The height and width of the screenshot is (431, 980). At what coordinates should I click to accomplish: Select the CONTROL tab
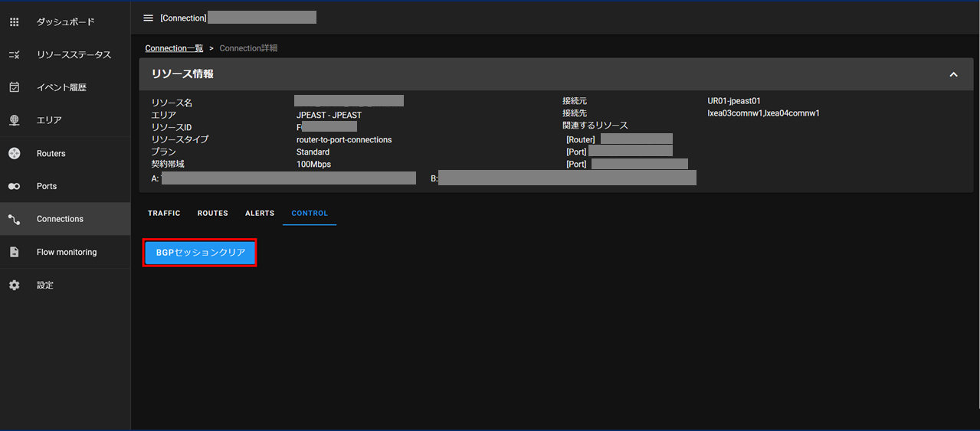pos(310,214)
